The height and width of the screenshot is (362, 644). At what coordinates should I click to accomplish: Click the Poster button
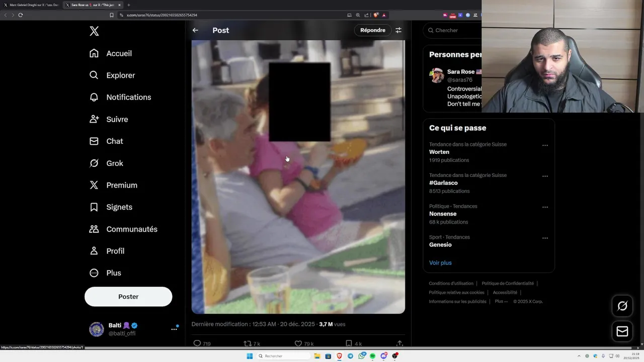tap(128, 297)
